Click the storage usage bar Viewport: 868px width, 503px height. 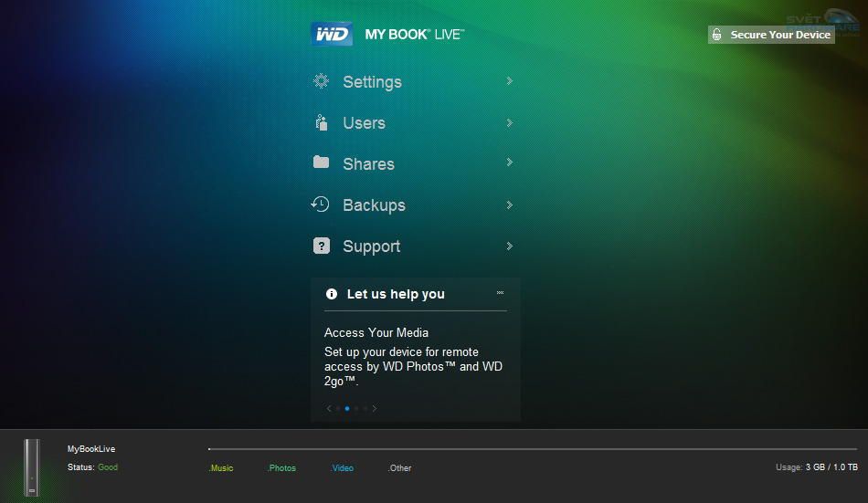click(532, 449)
